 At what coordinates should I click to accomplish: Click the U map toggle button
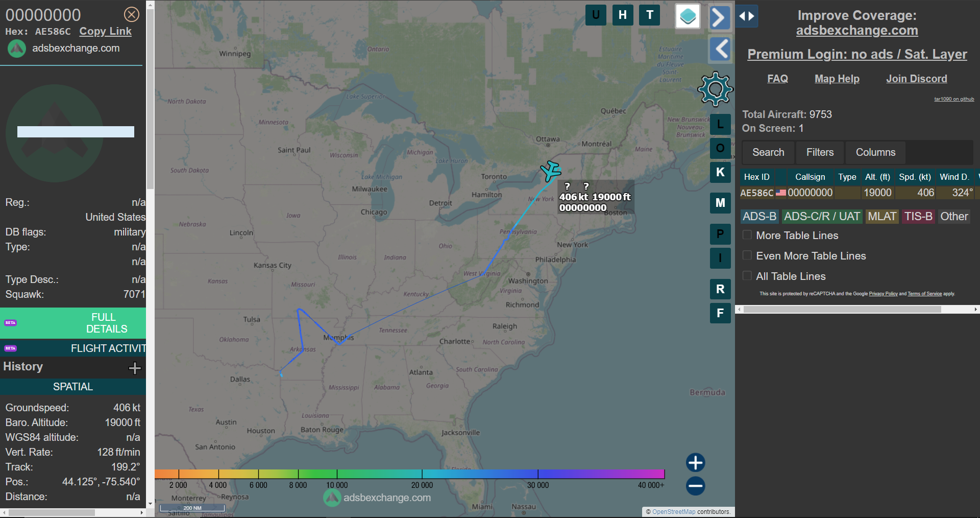(596, 15)
